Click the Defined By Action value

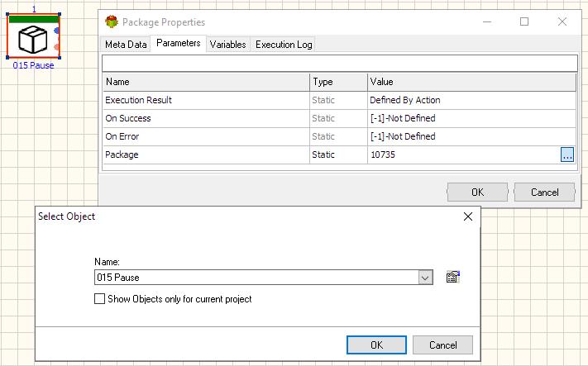pyautogui.click(x=405, y=100)
